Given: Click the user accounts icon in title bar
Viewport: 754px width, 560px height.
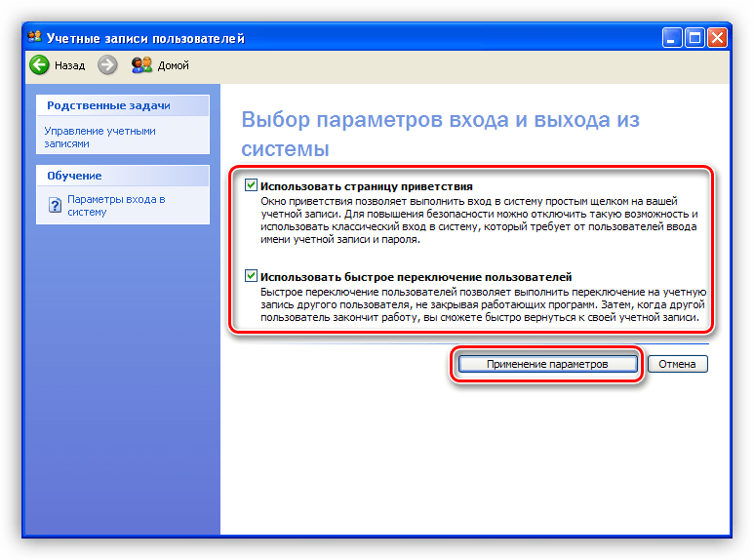Looking at the screenshot, I should coord(34,37).
